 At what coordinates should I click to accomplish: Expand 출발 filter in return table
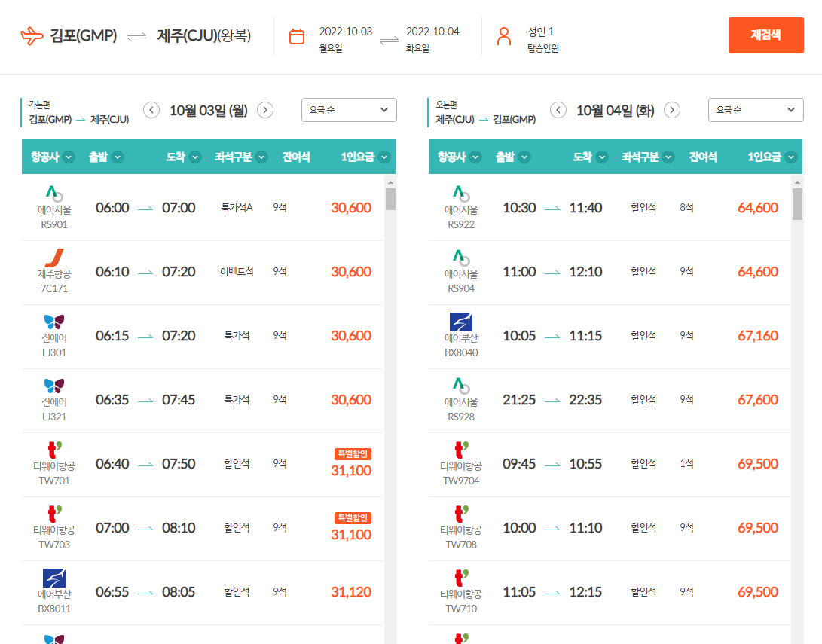coord(524,157)
